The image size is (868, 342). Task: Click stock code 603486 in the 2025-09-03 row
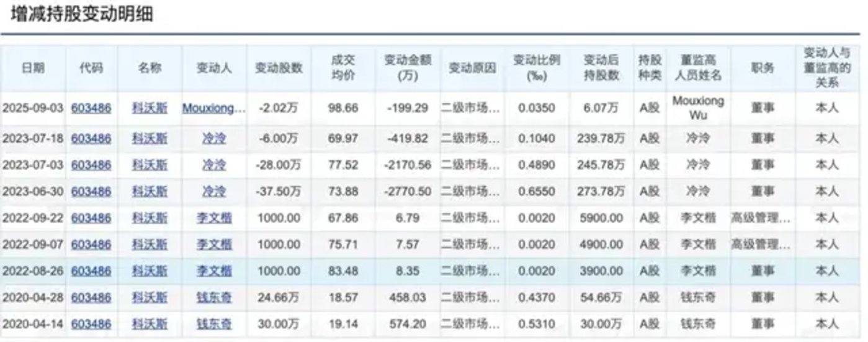pyautogui.click(x=91, y=108)
